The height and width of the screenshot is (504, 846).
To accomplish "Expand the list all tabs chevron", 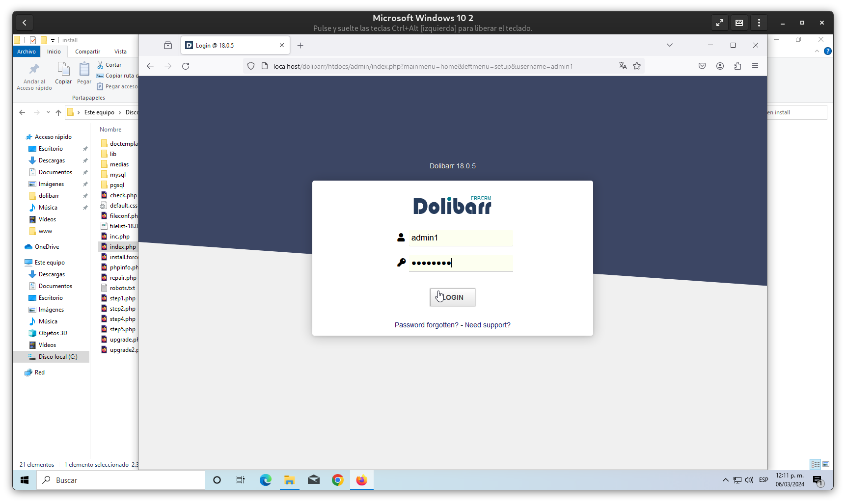I will pyautogui.click(x=669, y=45).
